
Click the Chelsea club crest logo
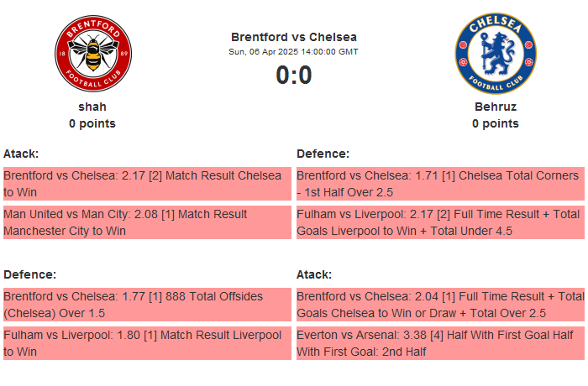point(495,55)
